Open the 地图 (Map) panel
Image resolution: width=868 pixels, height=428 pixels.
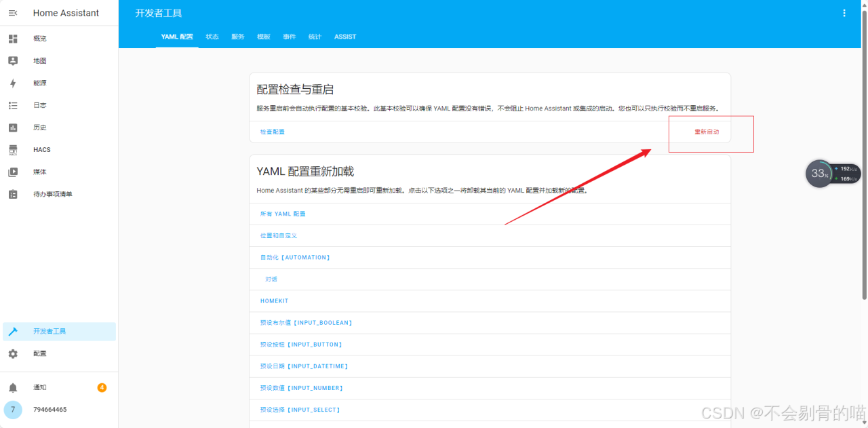pos(39,60)
